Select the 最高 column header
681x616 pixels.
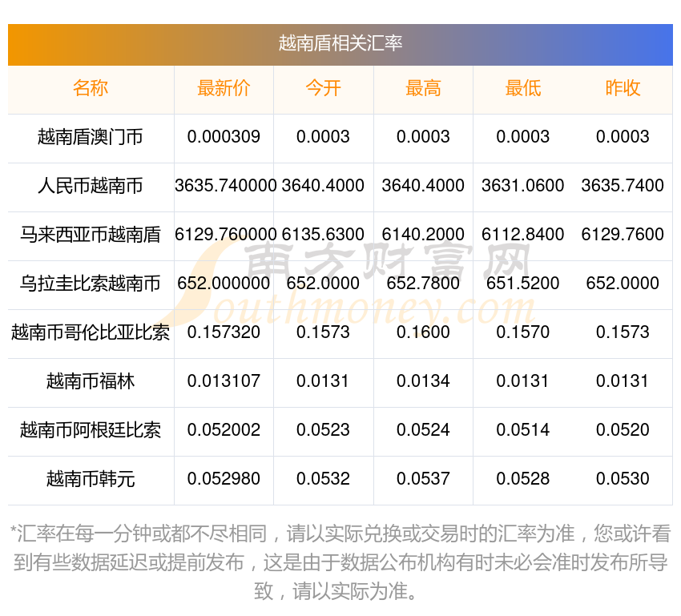pyautogui.click(x=423, y=88)
